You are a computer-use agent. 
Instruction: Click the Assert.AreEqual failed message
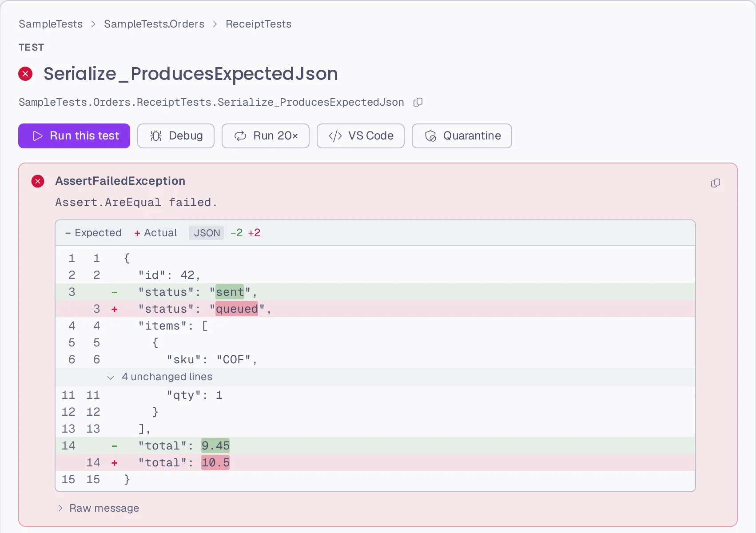tap(136, 203)
